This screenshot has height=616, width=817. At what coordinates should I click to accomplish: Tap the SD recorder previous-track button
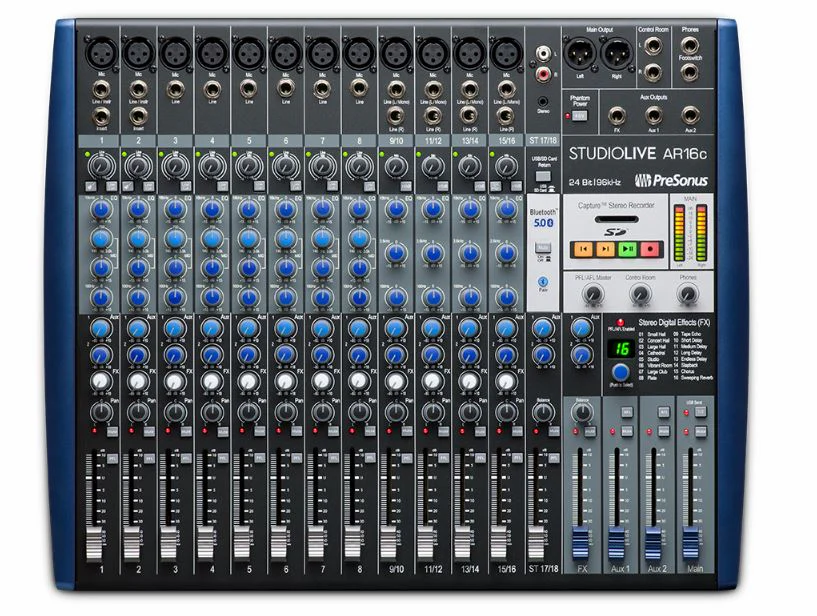(582, 249)
